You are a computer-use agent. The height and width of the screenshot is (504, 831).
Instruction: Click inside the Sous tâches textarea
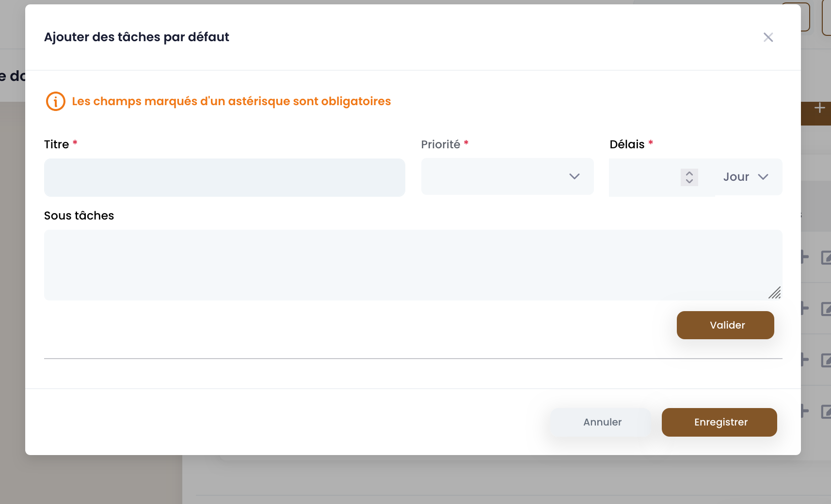pos(413,265)
